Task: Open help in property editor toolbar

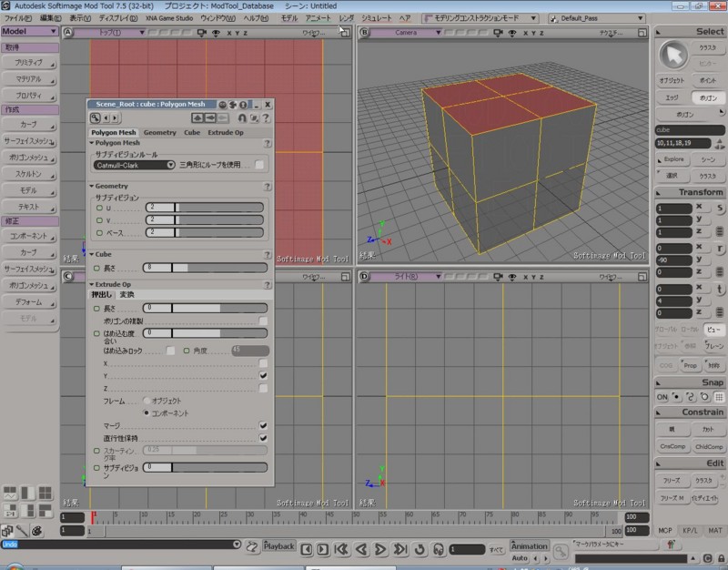Action: pos(266,118)
